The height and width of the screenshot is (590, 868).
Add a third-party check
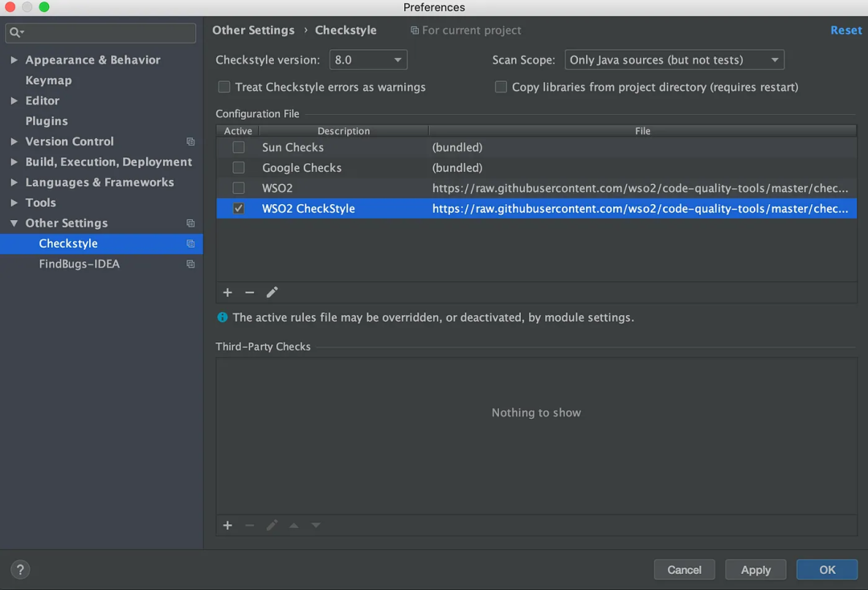[x=227, y=525]
